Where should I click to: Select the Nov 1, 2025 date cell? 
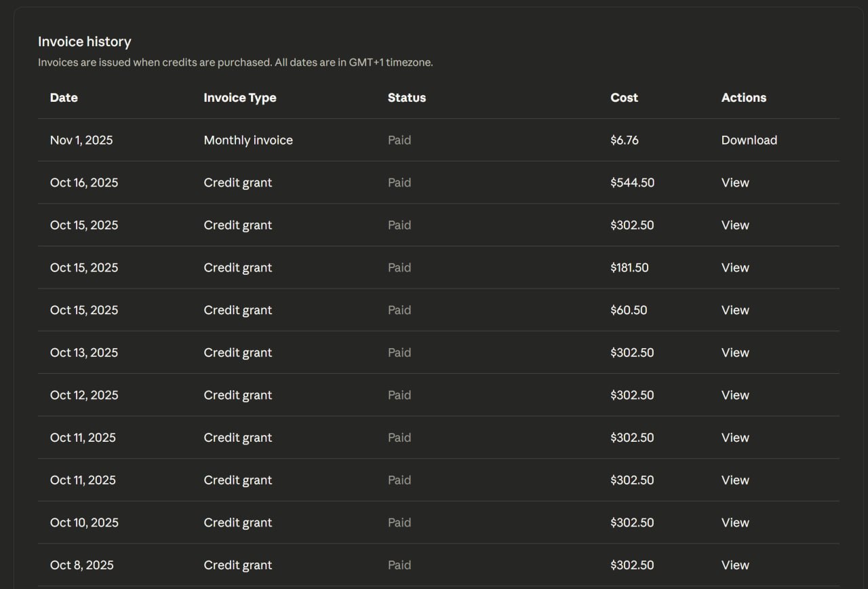[x=81, y=140]
